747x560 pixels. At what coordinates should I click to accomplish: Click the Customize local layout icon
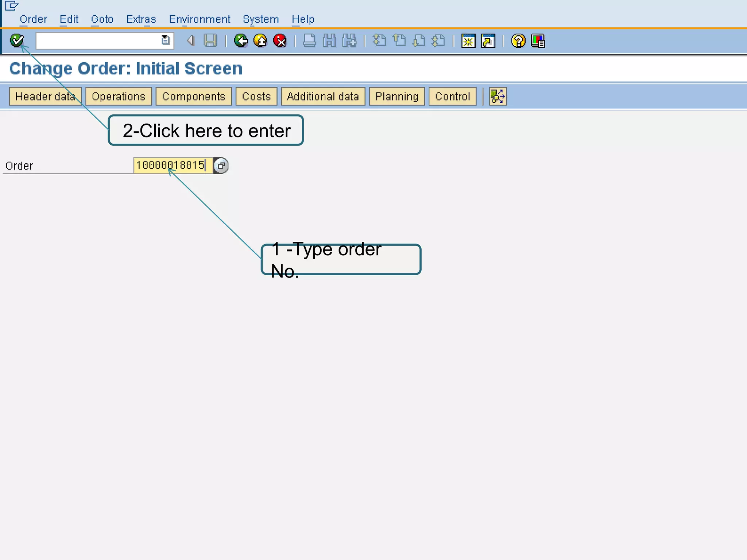(538, 41)
